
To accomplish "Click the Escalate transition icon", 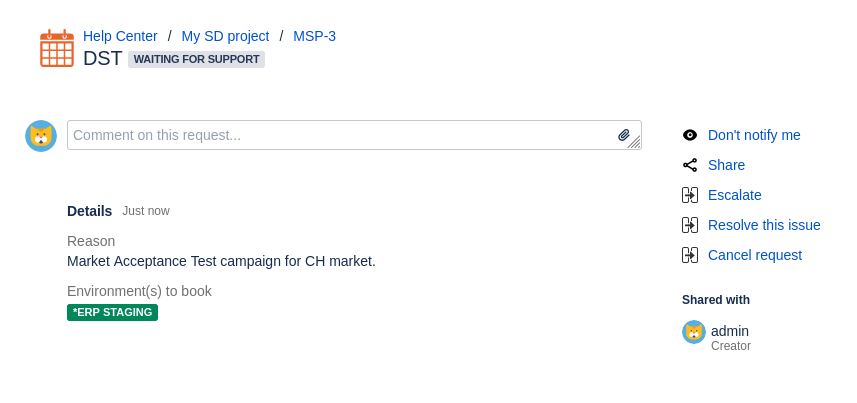I will (690, 195).
